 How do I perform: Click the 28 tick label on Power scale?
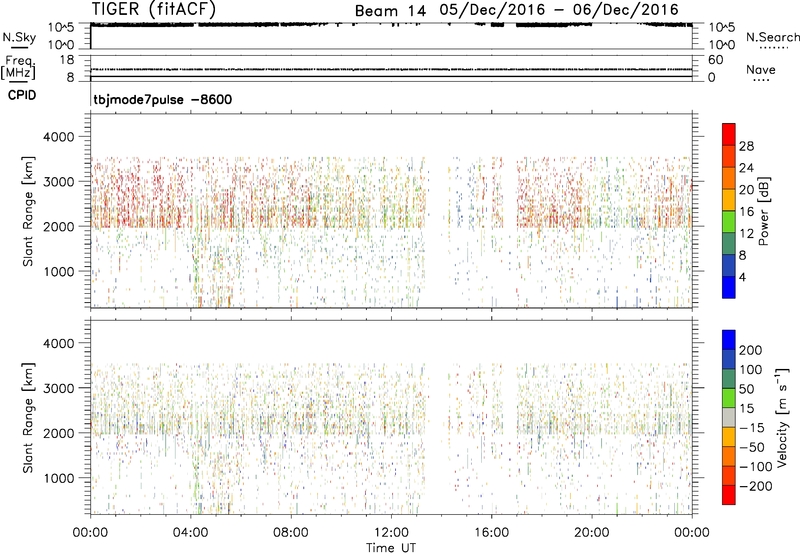tap(746, 146)
